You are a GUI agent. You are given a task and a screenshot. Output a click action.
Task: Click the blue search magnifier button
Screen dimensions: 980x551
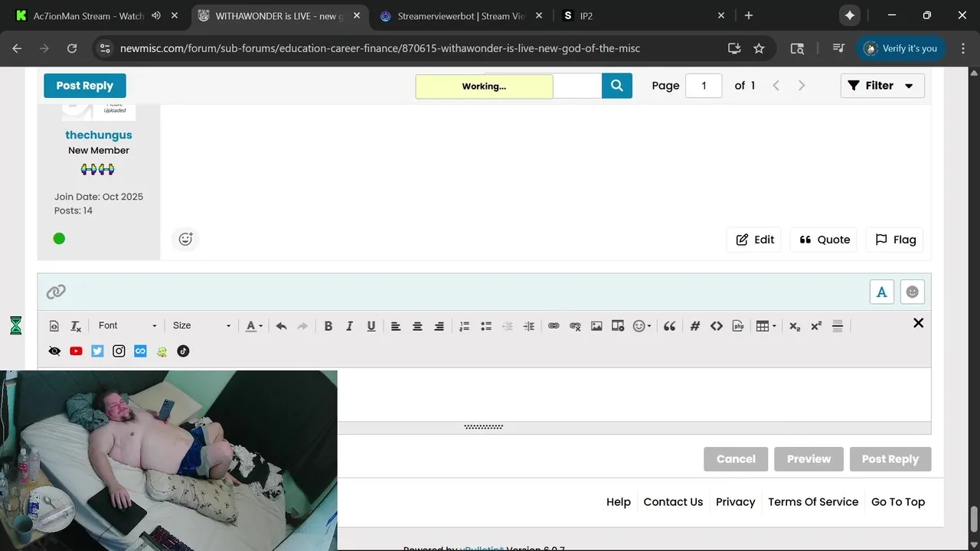617,86
